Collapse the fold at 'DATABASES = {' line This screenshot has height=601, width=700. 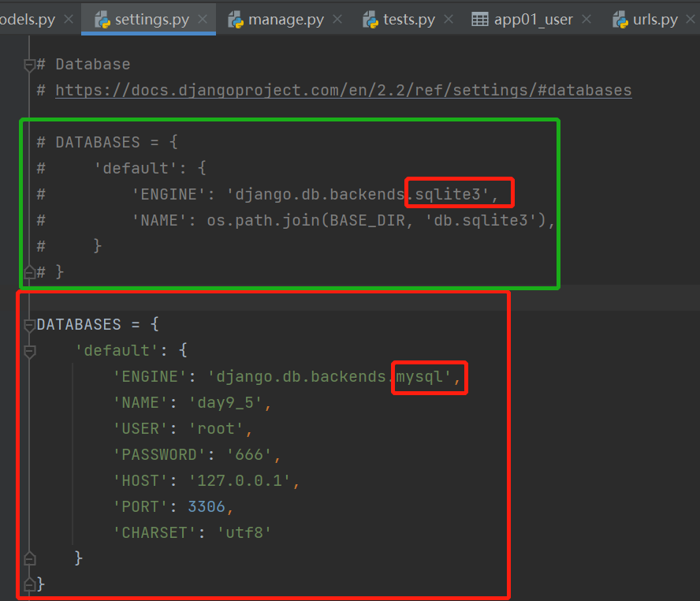29,325
